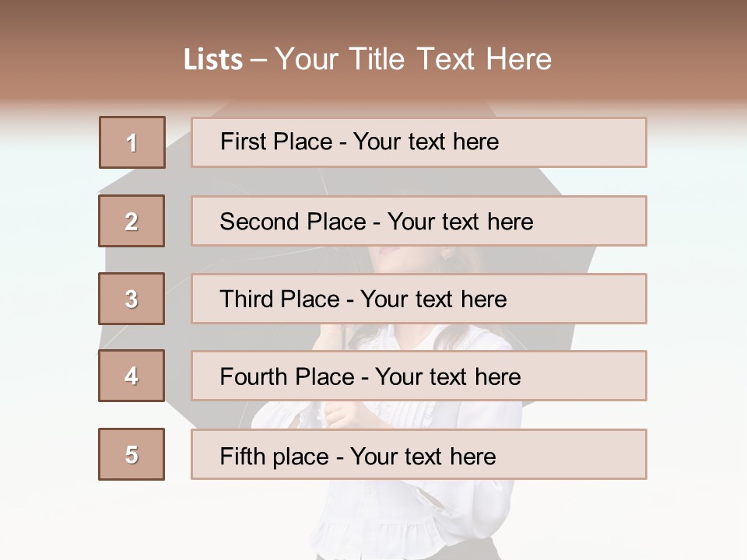Click the slide title text
This screenshot has height=560, width=747.
pyautogui.click(x=367, y=59)
